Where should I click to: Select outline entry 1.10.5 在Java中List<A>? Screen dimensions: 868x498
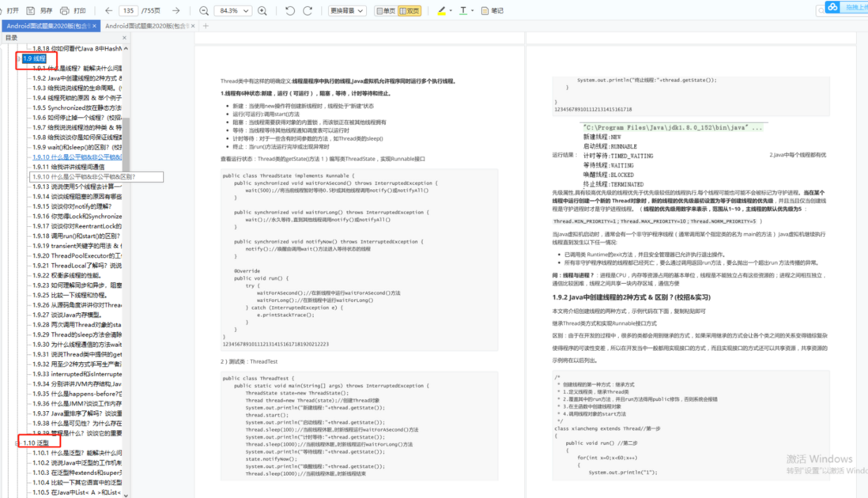coord(77,492)
